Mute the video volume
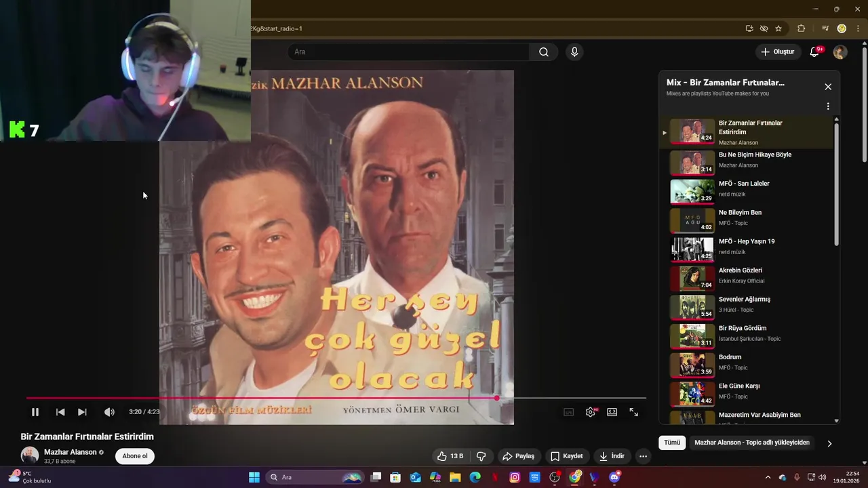 (109, 412)
